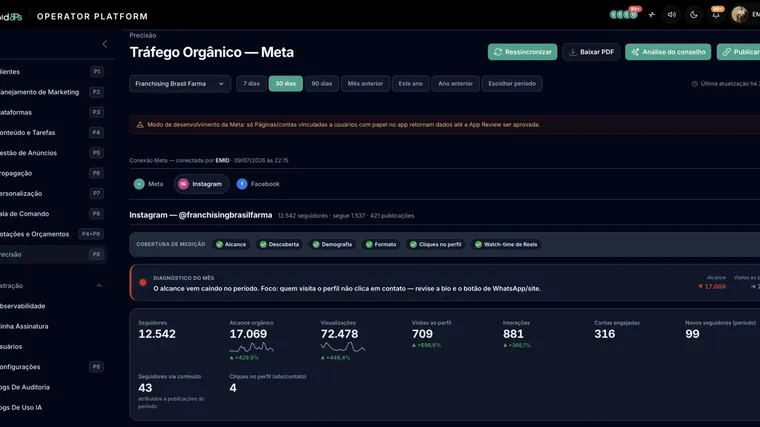Open Minha Assinatura in the sidebar
The width and height of the screenshot is (760, 427).
(52, 327)
